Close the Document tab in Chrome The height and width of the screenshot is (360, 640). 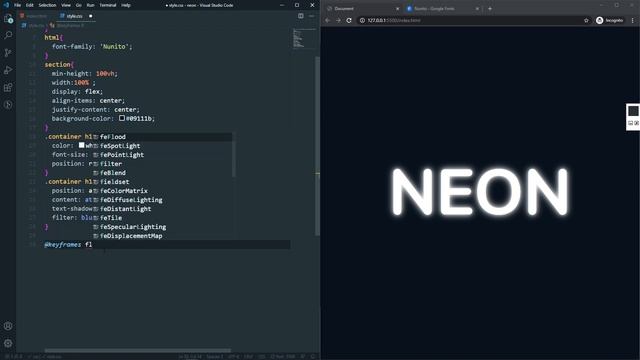pyautogui.click(x=398, y=9)
